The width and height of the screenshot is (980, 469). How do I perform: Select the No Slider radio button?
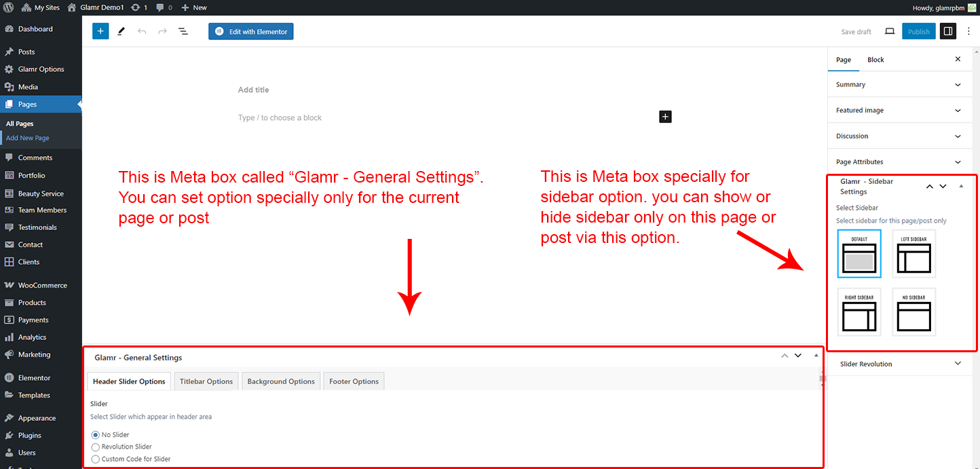pyautogui.click(x=95, y=434)
